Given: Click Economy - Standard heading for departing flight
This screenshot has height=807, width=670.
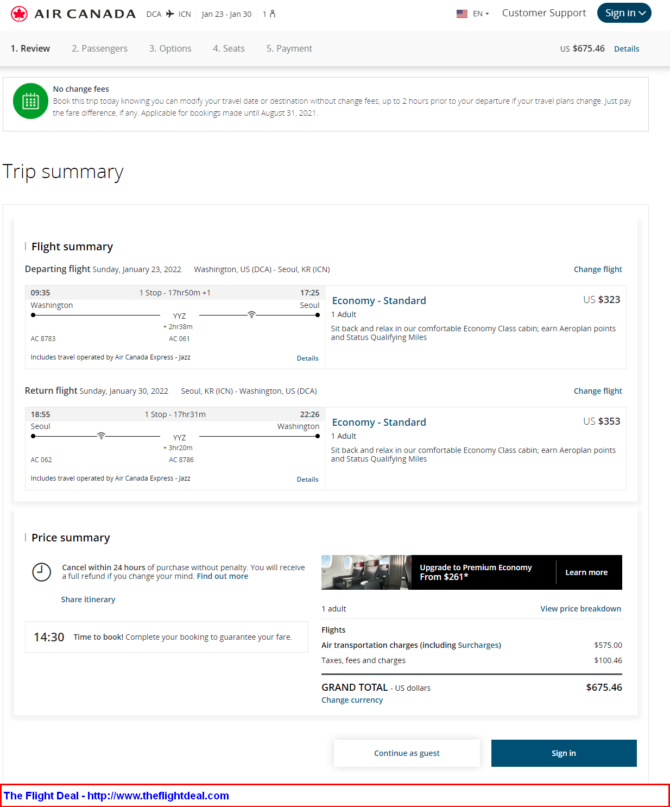Looking at the screenshot, I should [379, 301].
